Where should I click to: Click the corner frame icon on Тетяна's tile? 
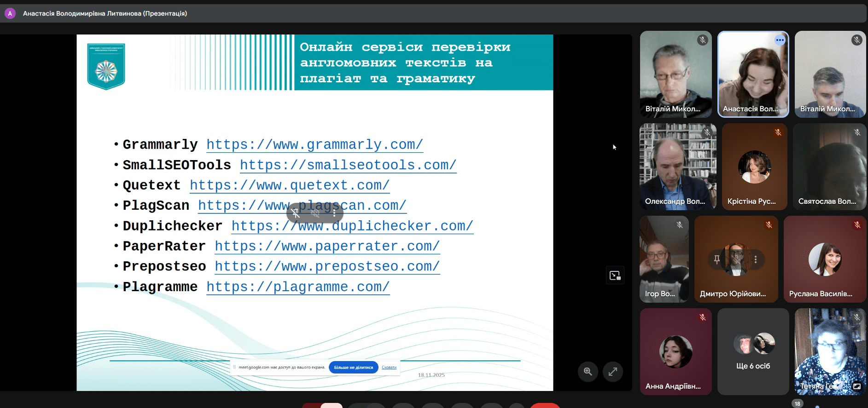[856, 386]
